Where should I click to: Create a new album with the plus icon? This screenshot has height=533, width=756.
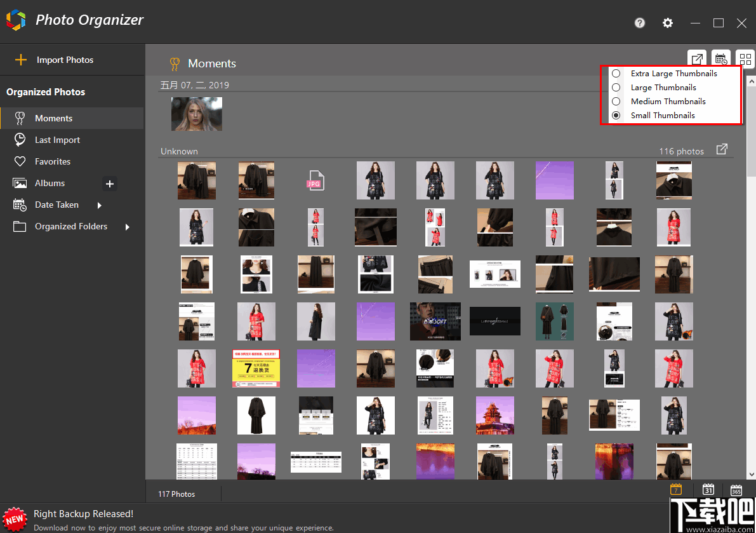tap(109, 183)
